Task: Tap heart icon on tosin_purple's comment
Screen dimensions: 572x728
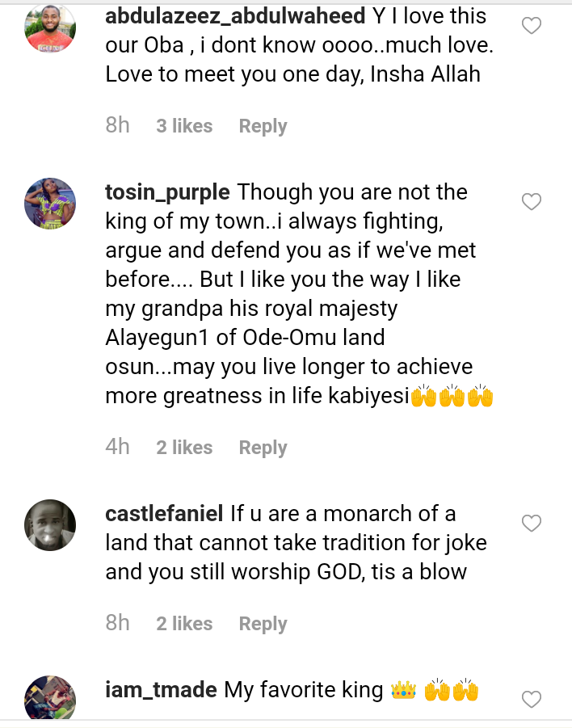Action: click(531, 202)
